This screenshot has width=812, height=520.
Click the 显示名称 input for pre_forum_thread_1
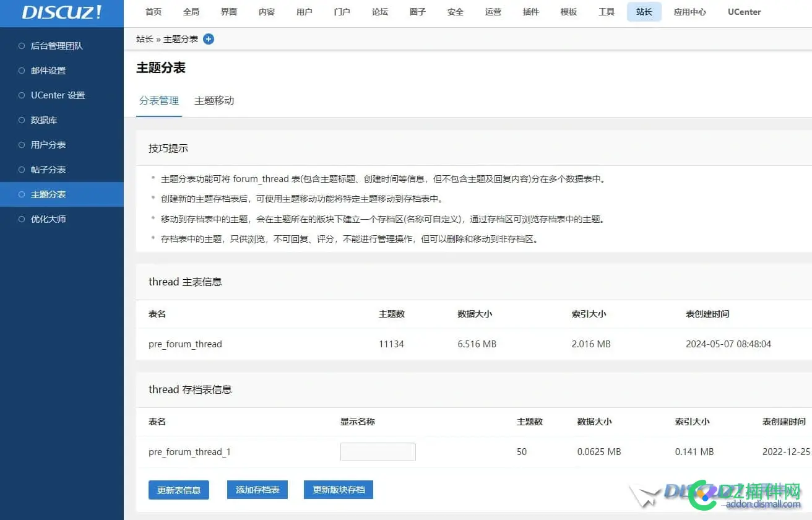pyautogui.click(x=378, y=452)
